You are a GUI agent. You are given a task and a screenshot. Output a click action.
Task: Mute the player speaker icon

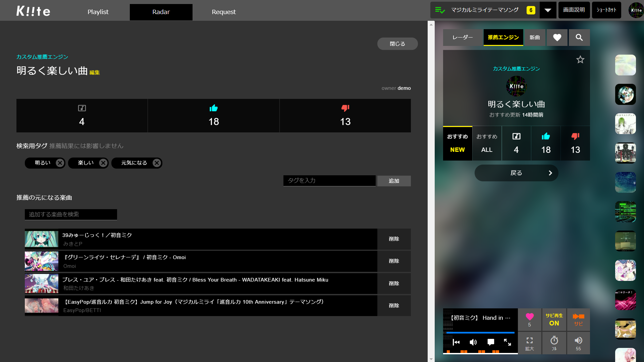[473, 342]
